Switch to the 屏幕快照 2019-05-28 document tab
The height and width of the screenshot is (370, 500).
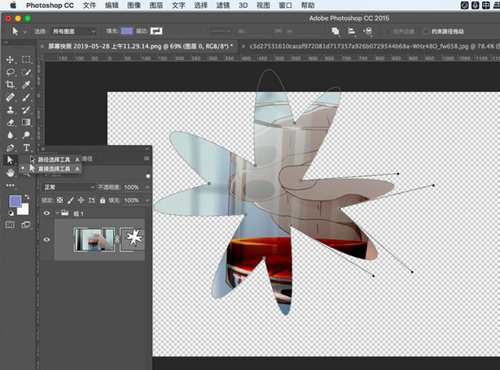pos(140,46)
